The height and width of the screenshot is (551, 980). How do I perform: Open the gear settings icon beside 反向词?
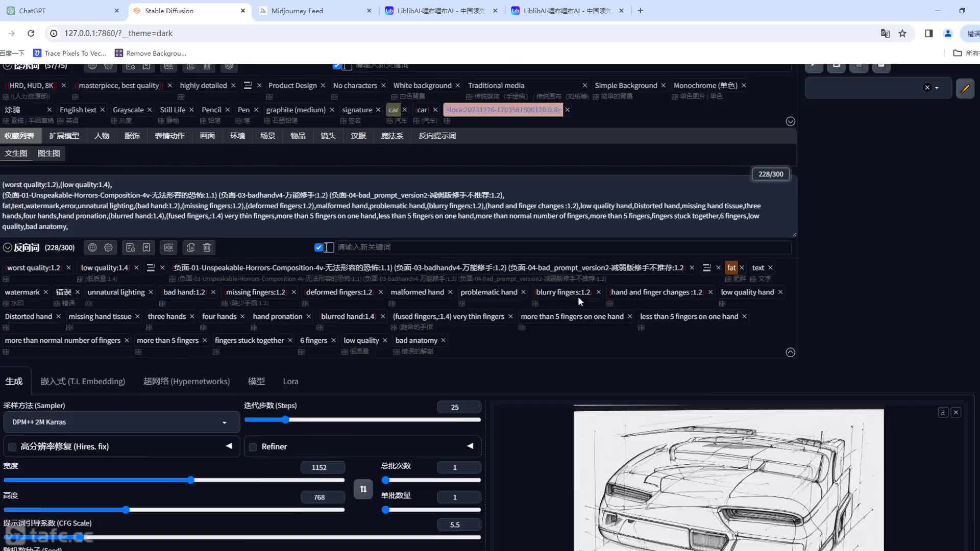tap(108, 247)
